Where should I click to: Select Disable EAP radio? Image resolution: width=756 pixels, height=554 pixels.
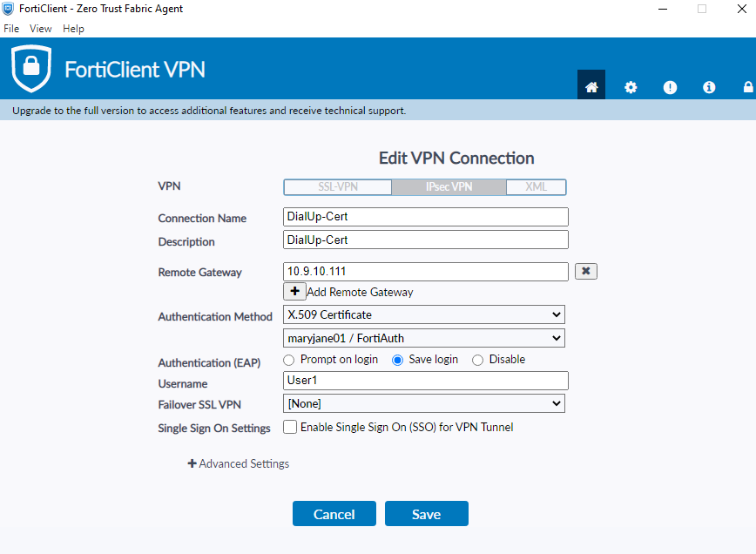click(x=477, y=360)
